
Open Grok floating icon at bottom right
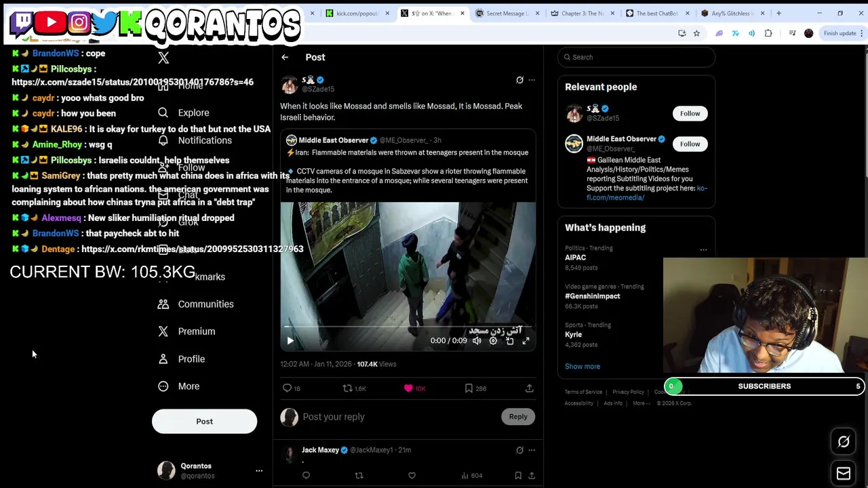(844, 442)
